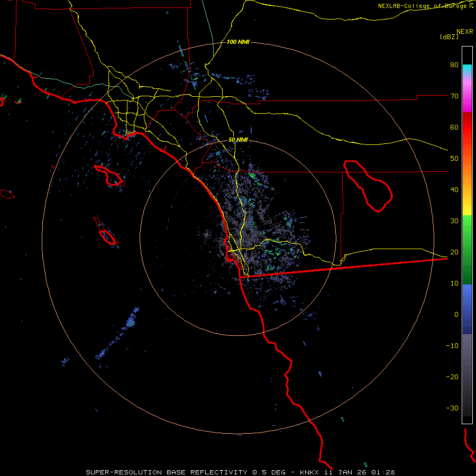This screenshot has width=476, height=476.
Task: Click the 100 NMI range ring label
Action: tap(238, 42)
